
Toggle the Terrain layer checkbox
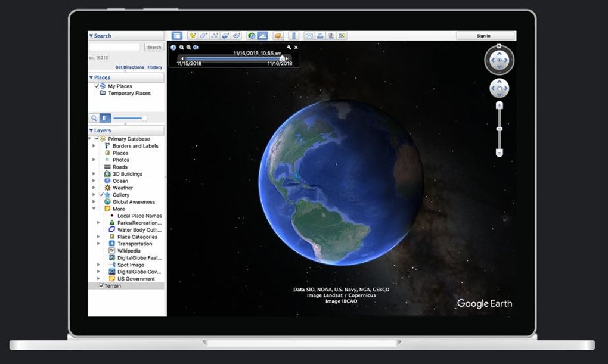click(x=101, y=286)
